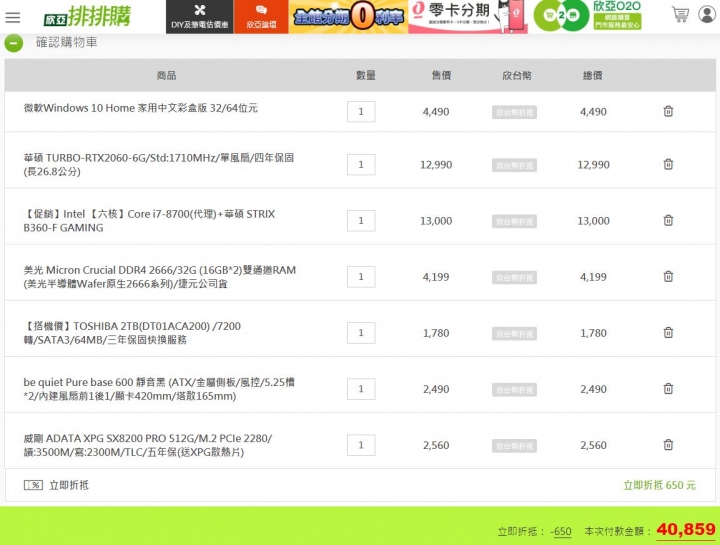The width and height of the screenshot is (720, 545).
Task: Click the TOSHIBA 2TB(DT01ACA200) product name
Action: click(x=132, y=333)
